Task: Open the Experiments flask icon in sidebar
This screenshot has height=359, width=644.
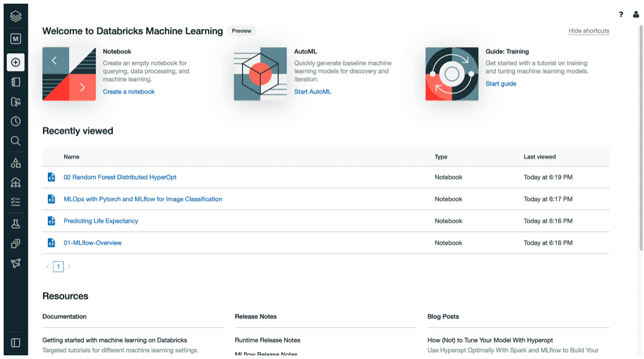Action: point(16,224)
